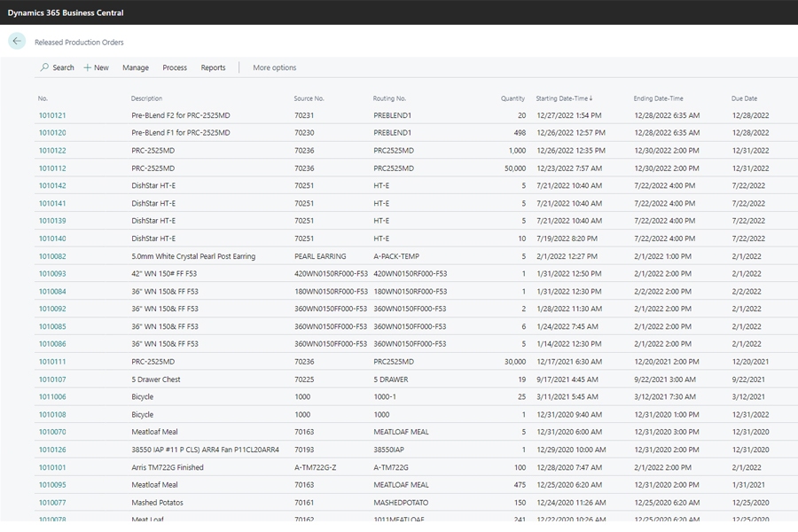Select the MASHEDPOTATO routing cell

pyautogui.click(x=401, y=503)
